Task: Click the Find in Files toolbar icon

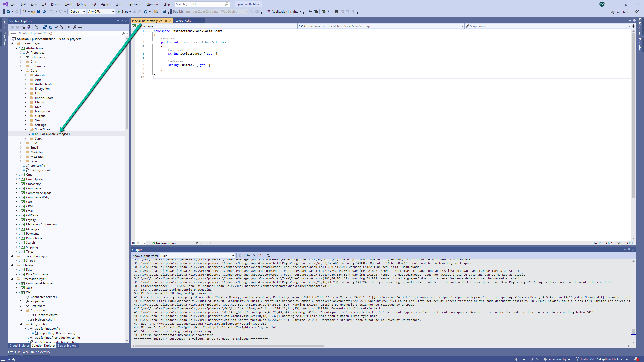Action: [156, 12]
